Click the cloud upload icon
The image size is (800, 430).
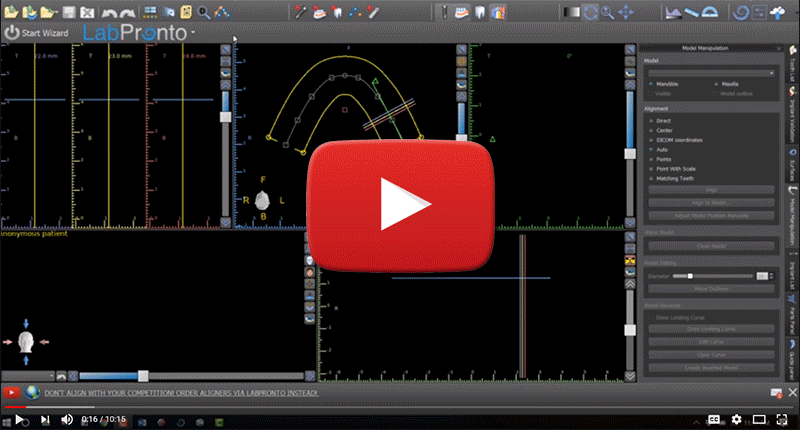coord(777,12)
